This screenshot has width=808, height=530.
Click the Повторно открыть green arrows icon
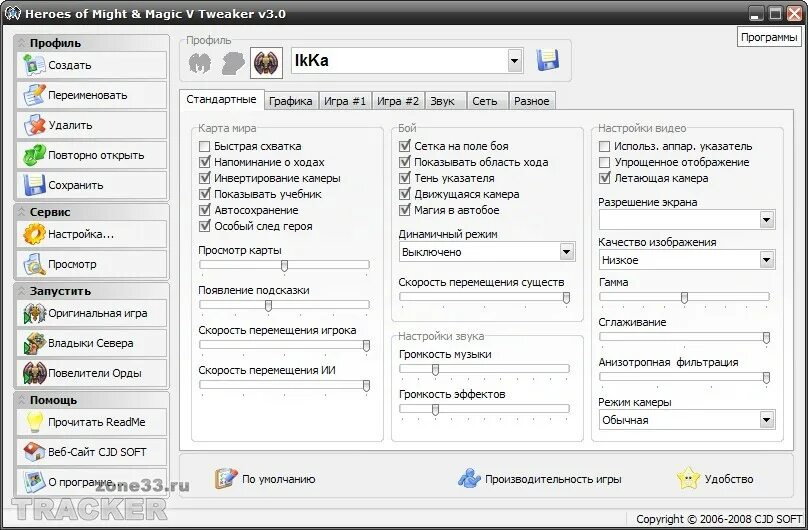pos(34,155)
